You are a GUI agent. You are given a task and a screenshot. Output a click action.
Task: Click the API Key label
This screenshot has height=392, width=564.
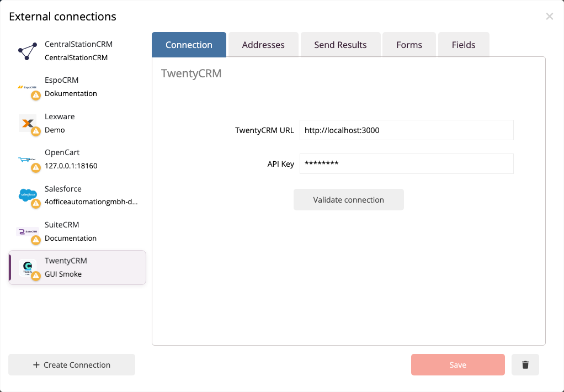[x=280, y=164]
